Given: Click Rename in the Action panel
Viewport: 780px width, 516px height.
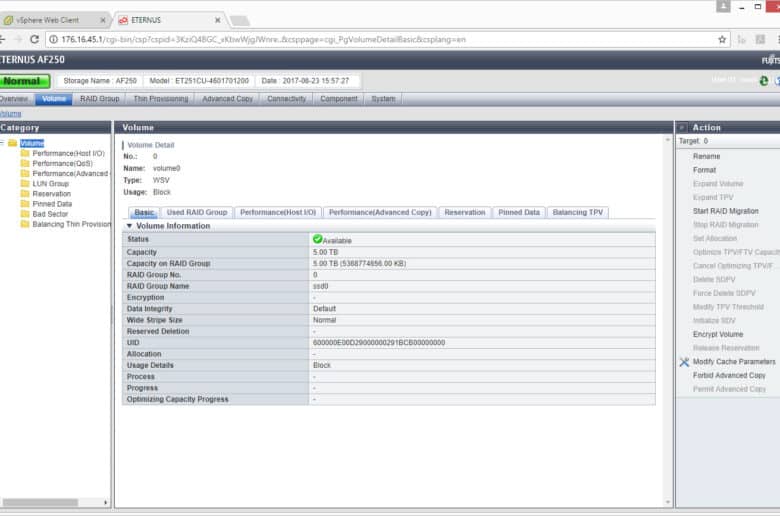Looking at the screenshot, I should pyautogui.click(x=706, y=156).
